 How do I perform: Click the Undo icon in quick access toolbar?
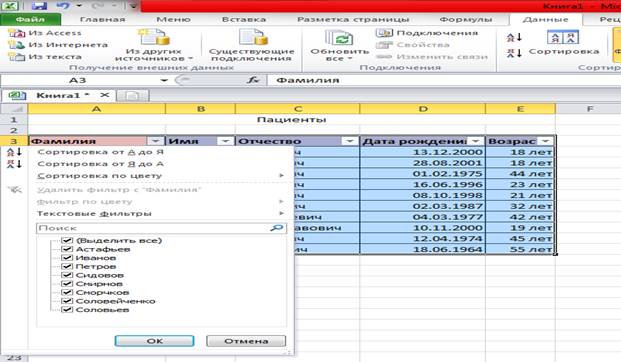[63, 6]
